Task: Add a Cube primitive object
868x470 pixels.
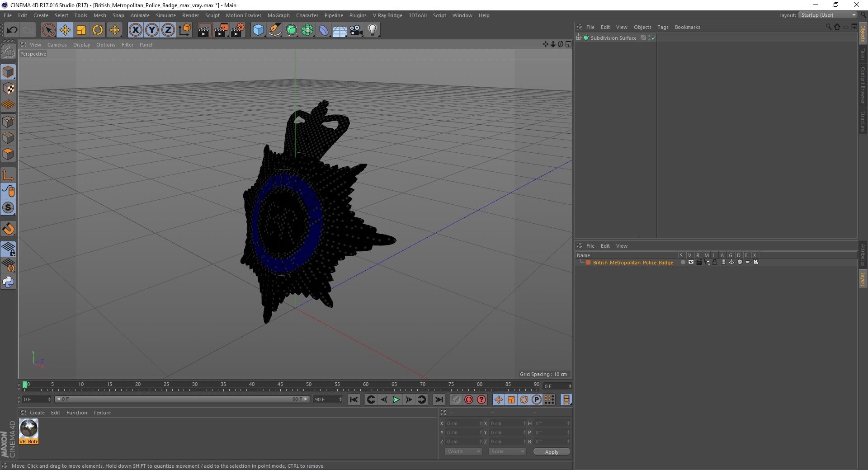Action: click(258, 30)
